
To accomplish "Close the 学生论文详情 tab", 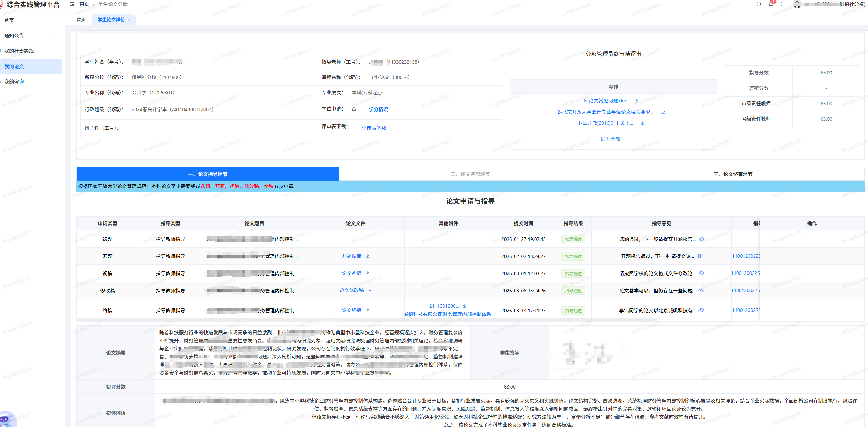I will coord(129,20).
